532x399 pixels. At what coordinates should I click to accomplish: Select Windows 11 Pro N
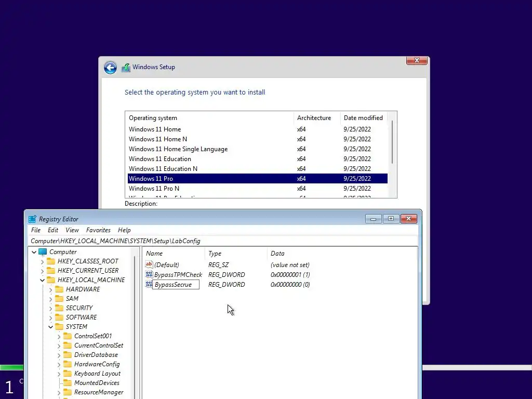click(258, 188)
